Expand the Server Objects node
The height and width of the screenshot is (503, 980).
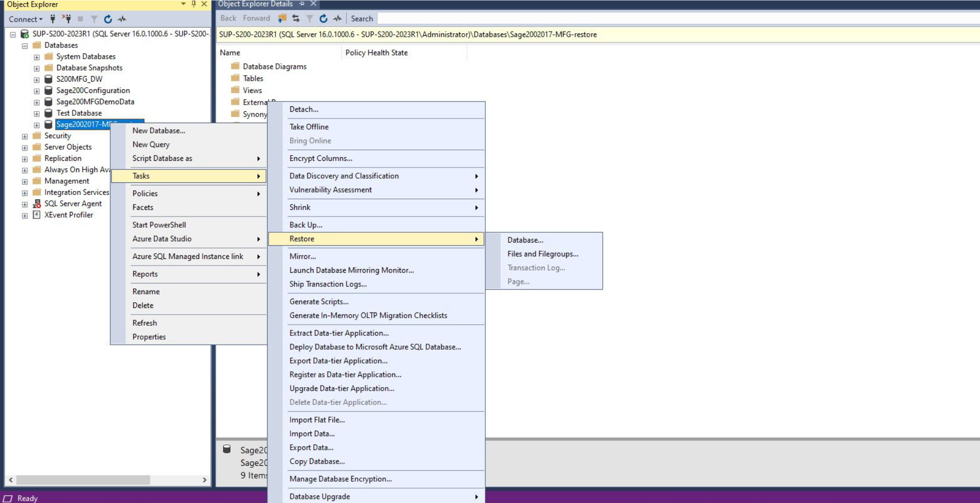[24, 147]
